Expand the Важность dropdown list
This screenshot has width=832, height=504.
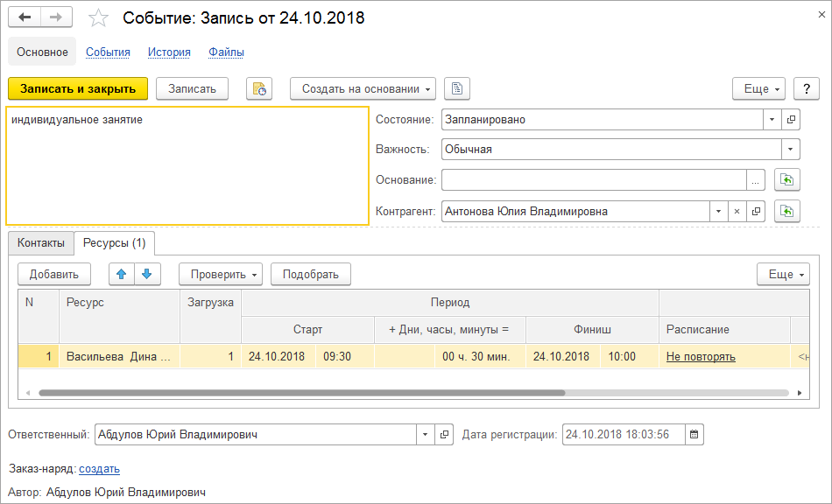point(791,150)
